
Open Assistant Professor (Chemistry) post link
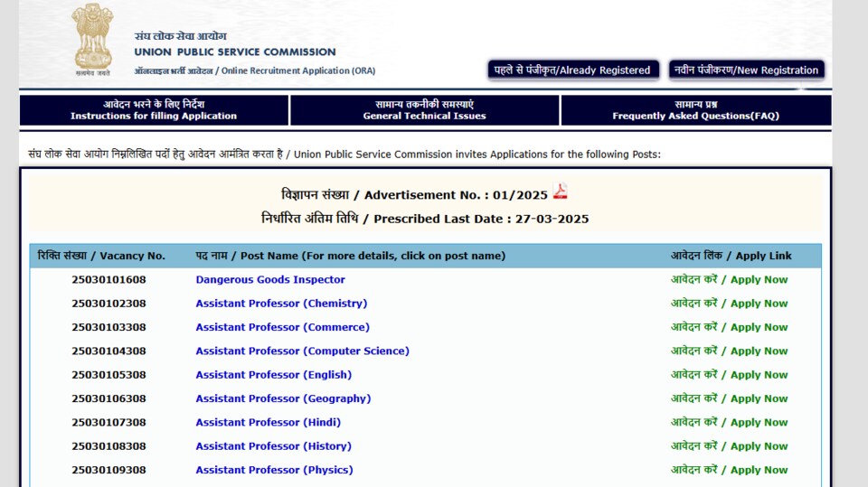point(281,304)
